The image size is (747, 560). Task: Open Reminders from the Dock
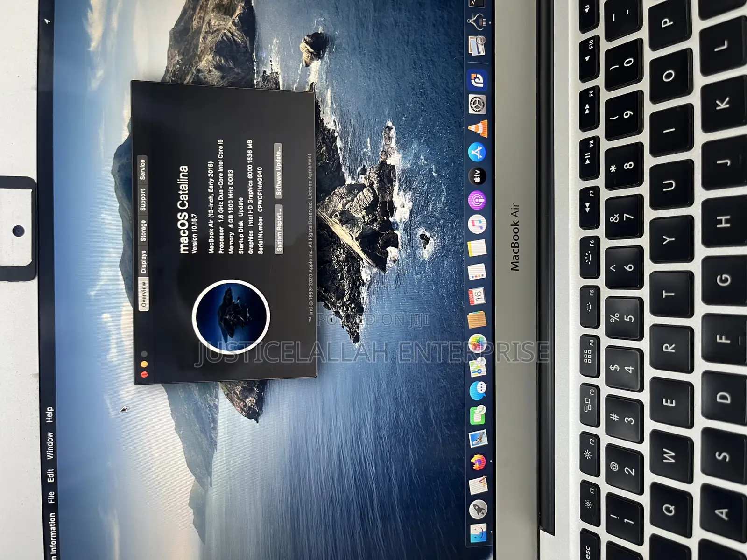coord(478,272)
